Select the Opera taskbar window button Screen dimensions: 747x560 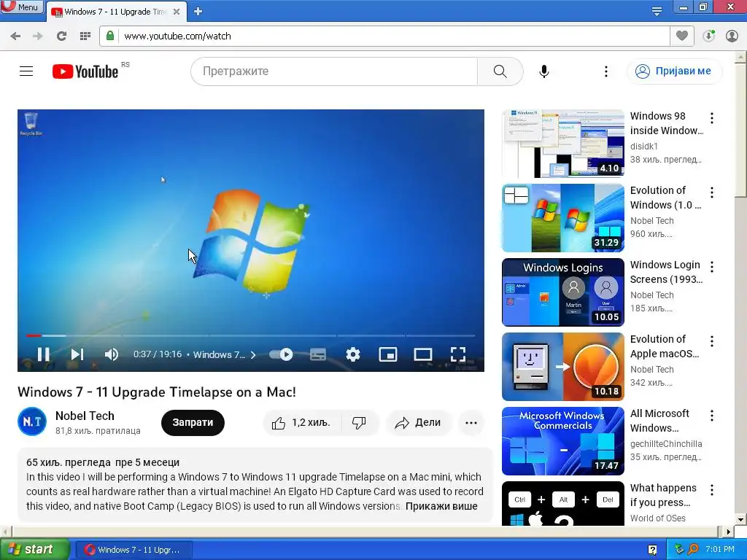pos(134,550)
